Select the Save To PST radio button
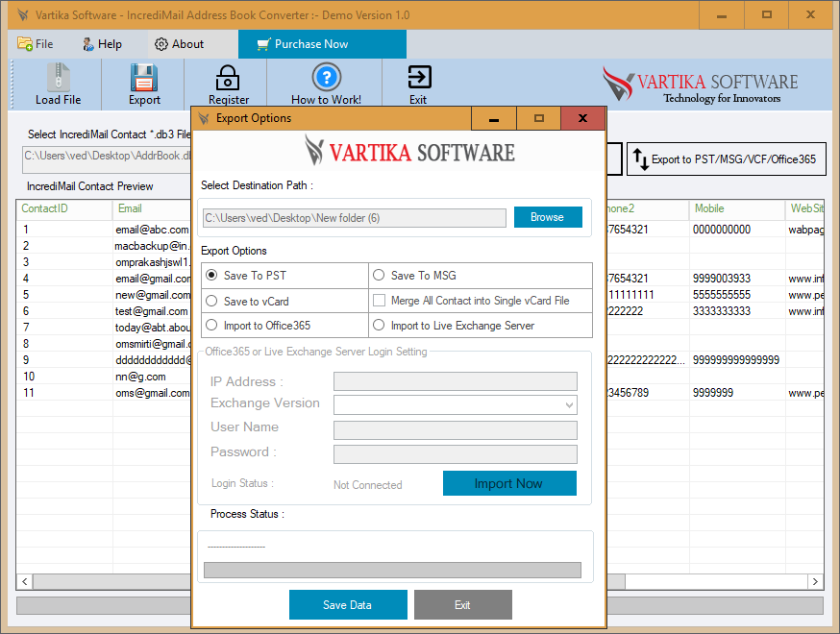 (211, 276)
